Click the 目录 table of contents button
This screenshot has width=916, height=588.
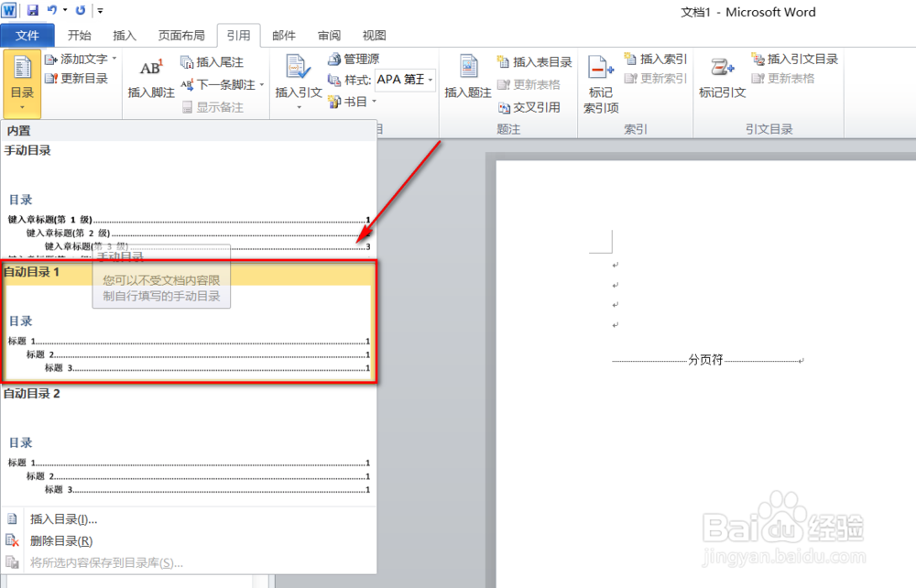[x=22, y=83]
